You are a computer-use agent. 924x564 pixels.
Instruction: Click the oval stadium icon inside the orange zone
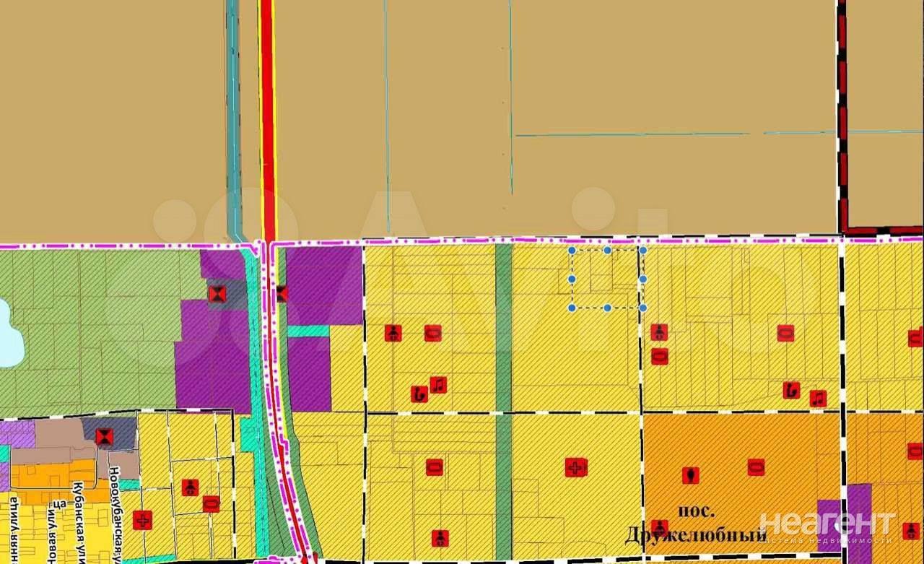[756, 467]
